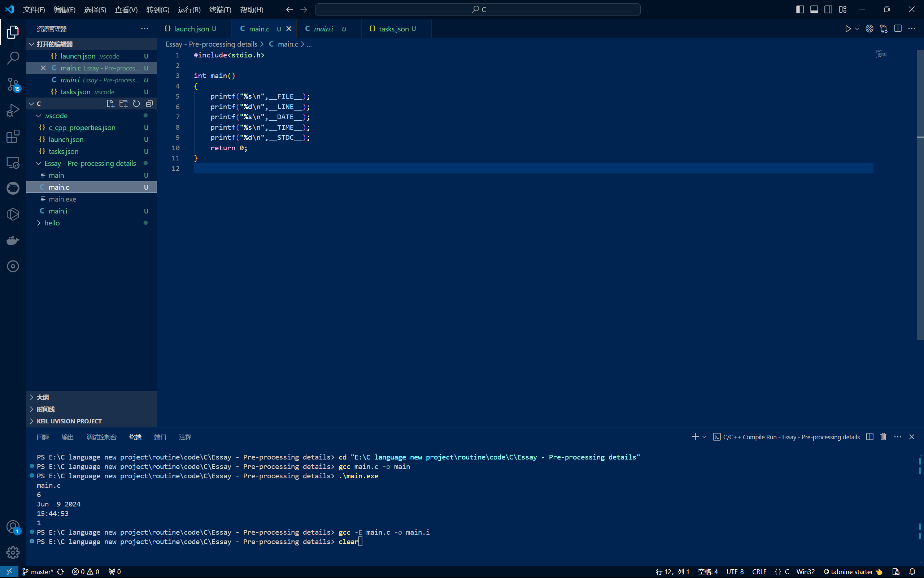924x578 pixels.
Task: Open the 终端(T) menu
Action: (220, 9)
